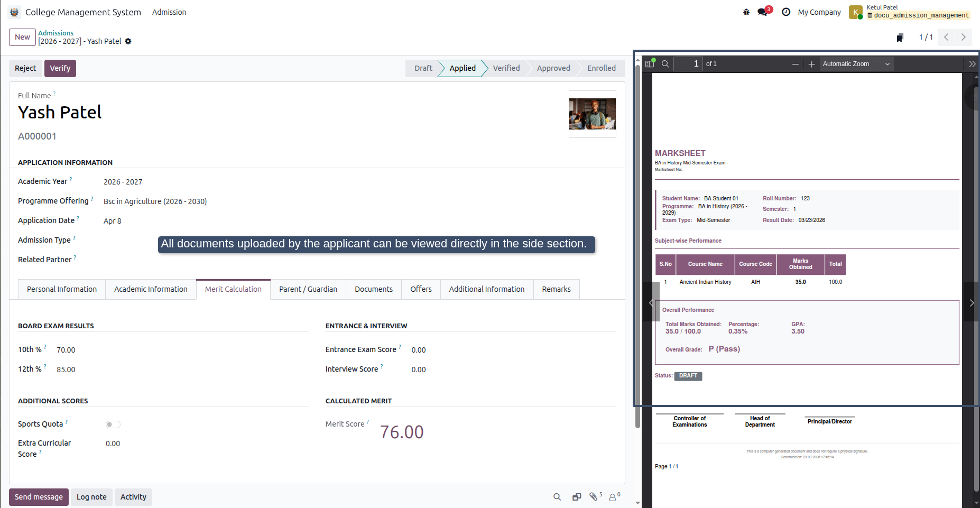Open the gear actions menu beside Yash Patel
This screenshot has width=980, height=508.
[x=128, y=41]
